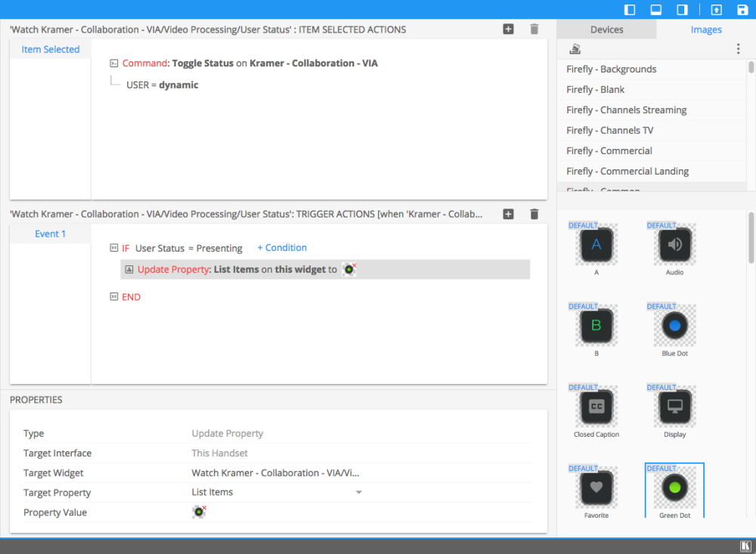Click the Update Property List Items action row

point(325,270)
